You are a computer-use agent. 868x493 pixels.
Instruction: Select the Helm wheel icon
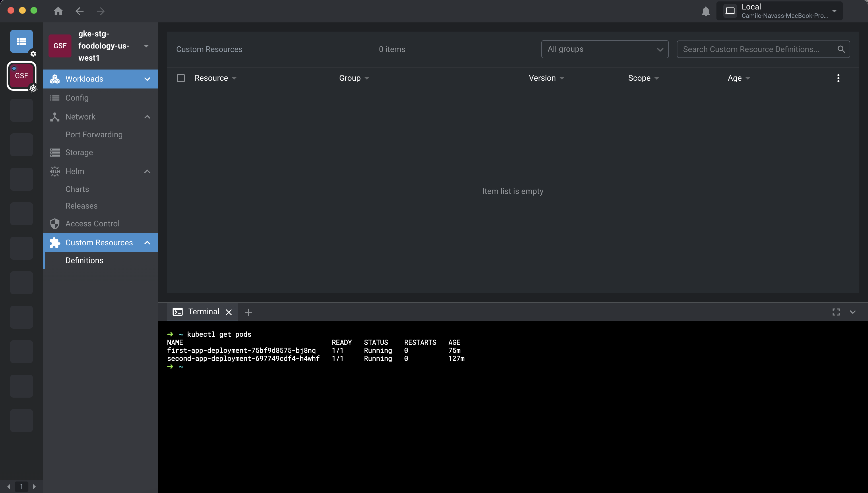coord(55,171)
